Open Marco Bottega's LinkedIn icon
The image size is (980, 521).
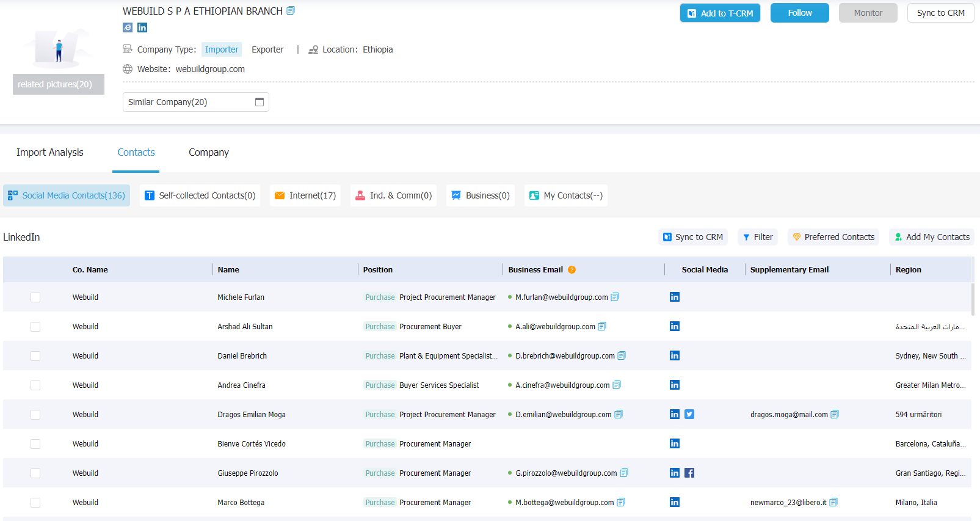coord(675,502)
